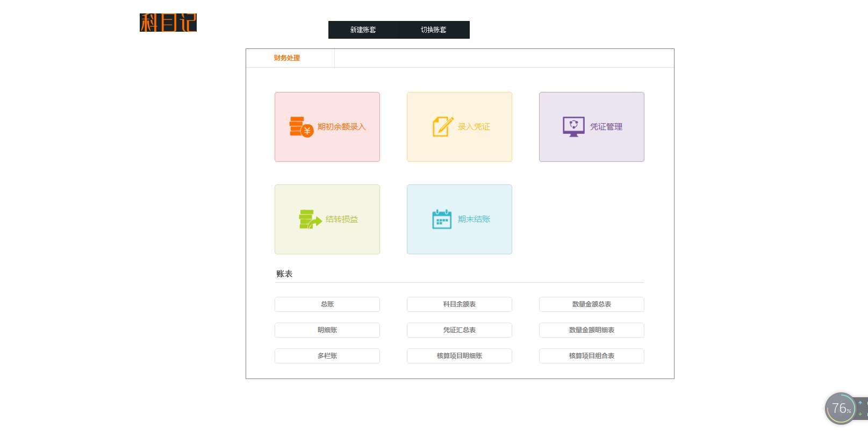The height and width of the screenshot is (443, 868).
Task: Open the 数量金额总表 report
Action: coord(592,304)
